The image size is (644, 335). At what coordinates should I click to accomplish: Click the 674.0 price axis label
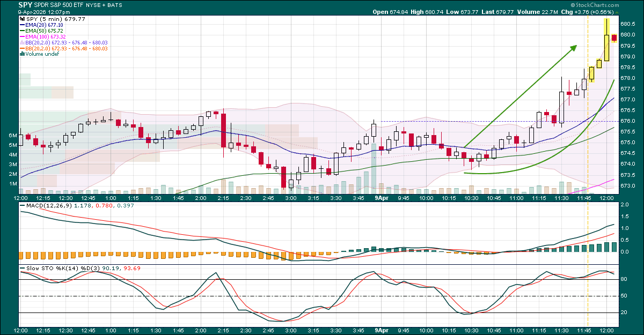tap(628, 165)
